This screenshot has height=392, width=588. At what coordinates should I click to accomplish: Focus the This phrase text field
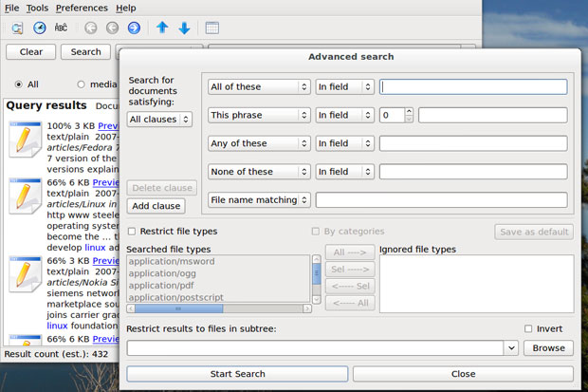tap(493, 115)
